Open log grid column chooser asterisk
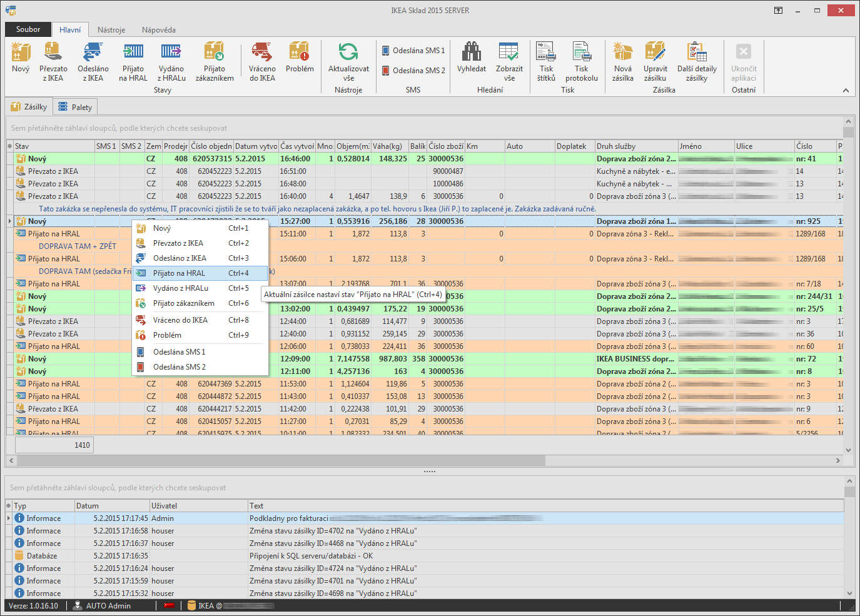Screen dimensions: 860x616 (x=9, y=506)
